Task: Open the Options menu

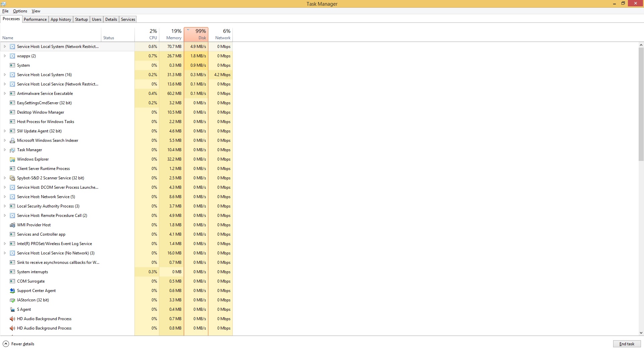Action: pos(20,11)
